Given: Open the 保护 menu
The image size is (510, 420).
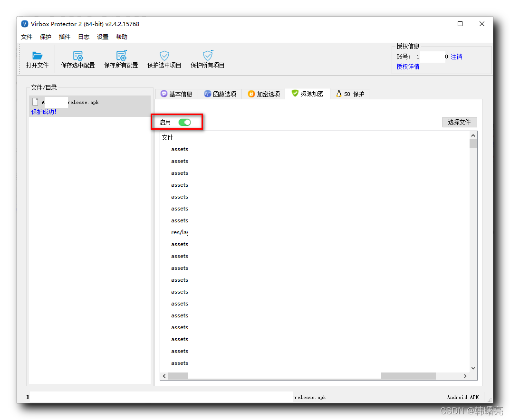Looking at the screenshot, I should click(x=46, y=37).
